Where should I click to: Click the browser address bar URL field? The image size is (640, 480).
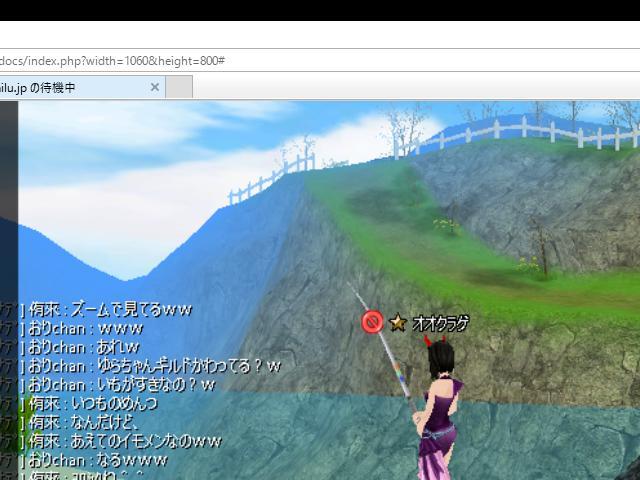(320, 61)
